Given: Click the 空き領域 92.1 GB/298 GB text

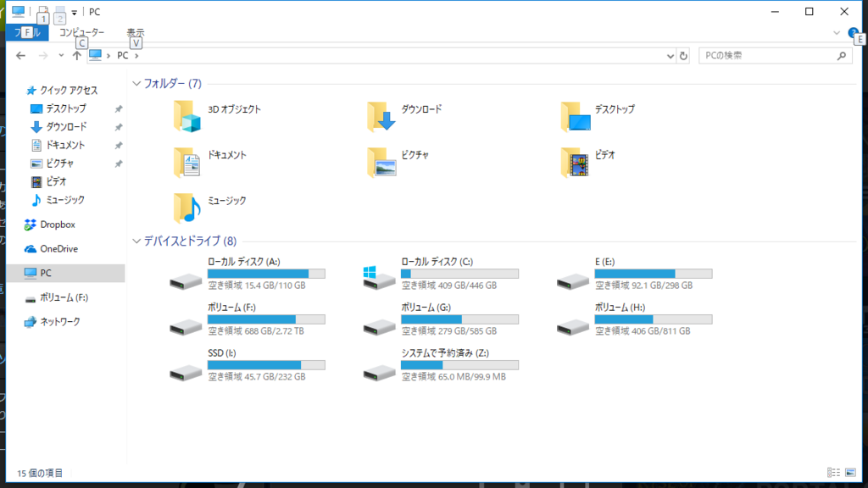Looking at the screenshot, I should point(644,286).
